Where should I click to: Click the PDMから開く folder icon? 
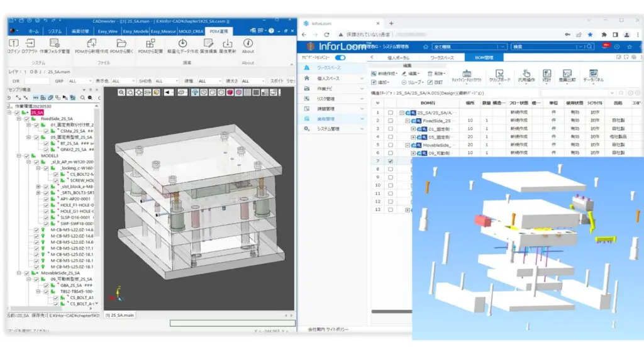122,43
